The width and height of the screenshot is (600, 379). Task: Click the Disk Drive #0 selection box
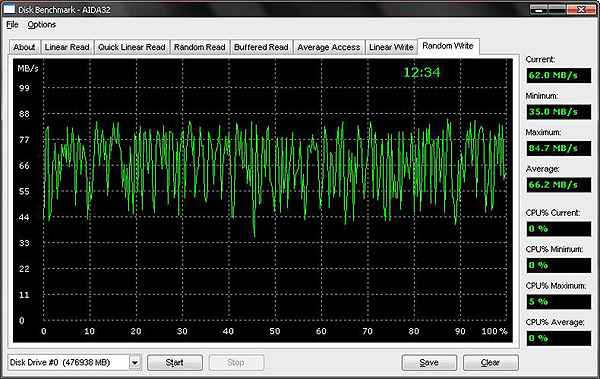click(x=74, y=363)
